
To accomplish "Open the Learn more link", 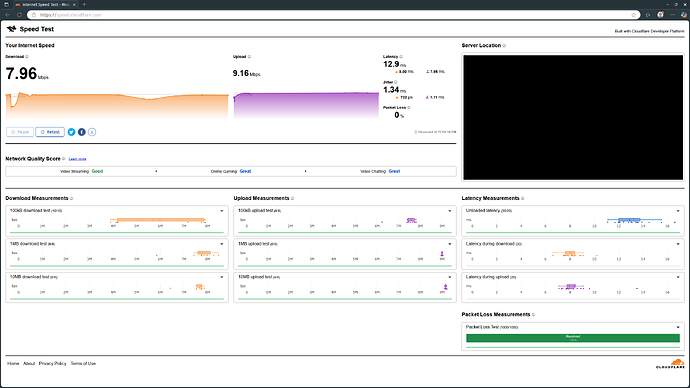I will pos(77,159).
